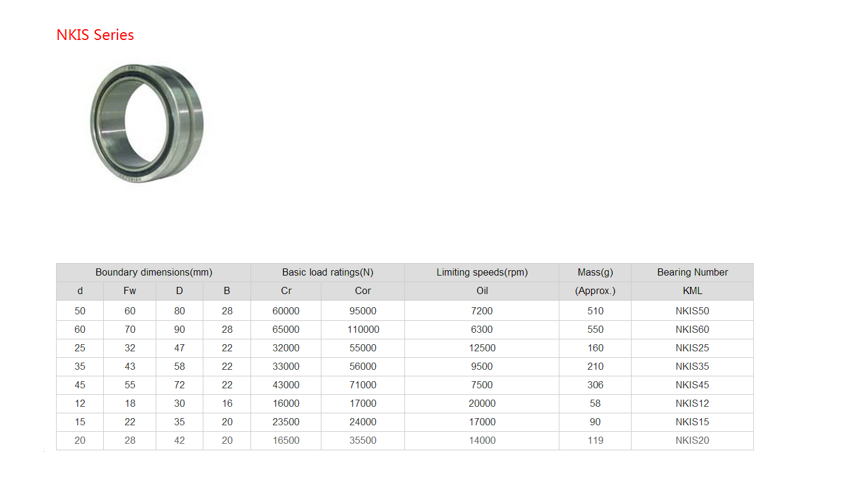The width and height of the screenshot is (854, 504).
Task: Click the Cor value 35500
Action: click(x=363, y=441)
